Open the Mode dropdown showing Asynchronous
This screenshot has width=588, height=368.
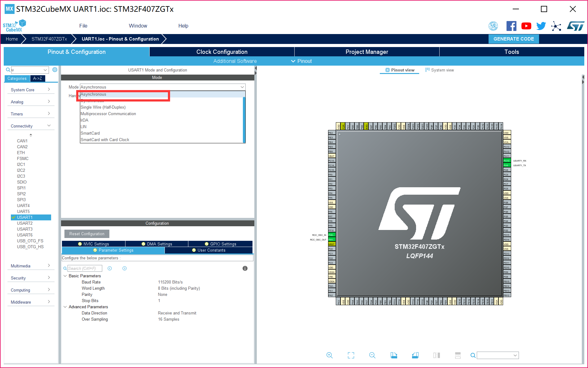[162, 87]
